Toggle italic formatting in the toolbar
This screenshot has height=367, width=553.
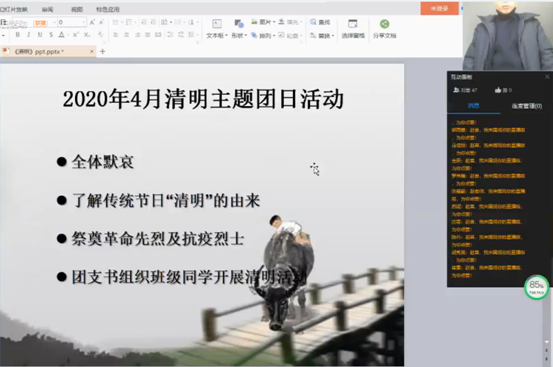[28, 35]
